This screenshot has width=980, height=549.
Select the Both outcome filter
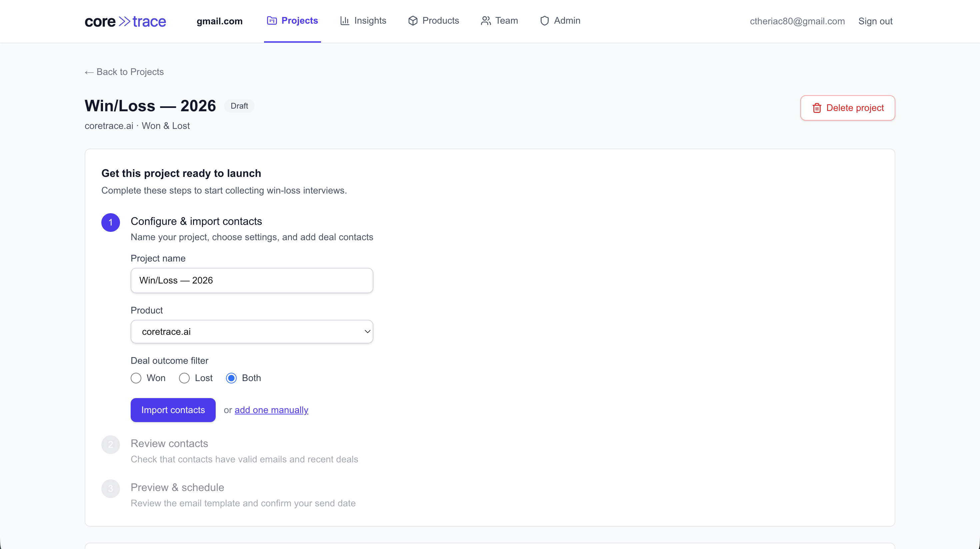coord(231,378)
